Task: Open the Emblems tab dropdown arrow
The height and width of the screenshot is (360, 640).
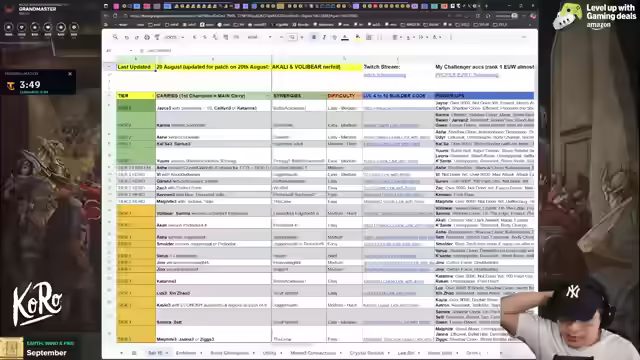Action: pos(201,353)
